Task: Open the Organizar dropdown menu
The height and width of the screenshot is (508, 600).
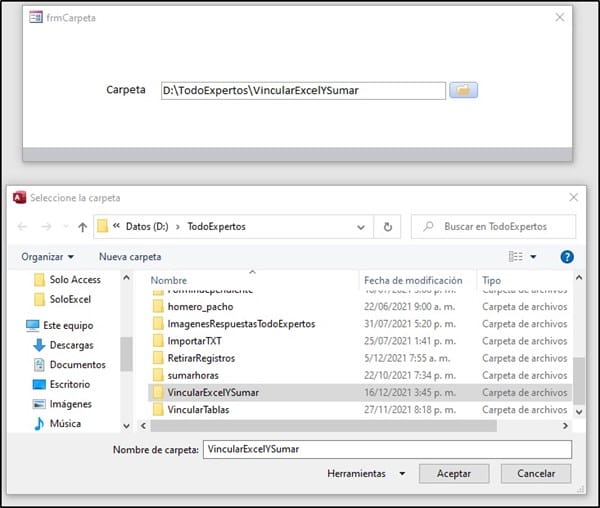Action: pos(48,257)
